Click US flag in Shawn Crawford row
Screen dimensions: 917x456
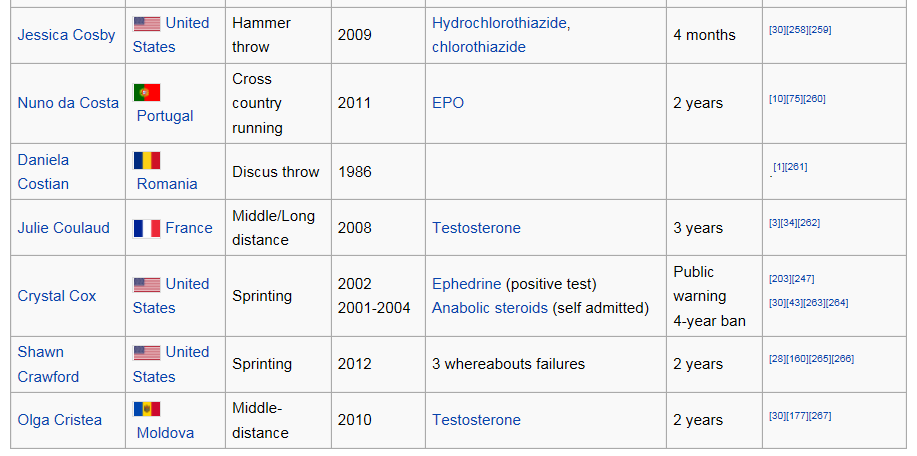coord(146,353)
